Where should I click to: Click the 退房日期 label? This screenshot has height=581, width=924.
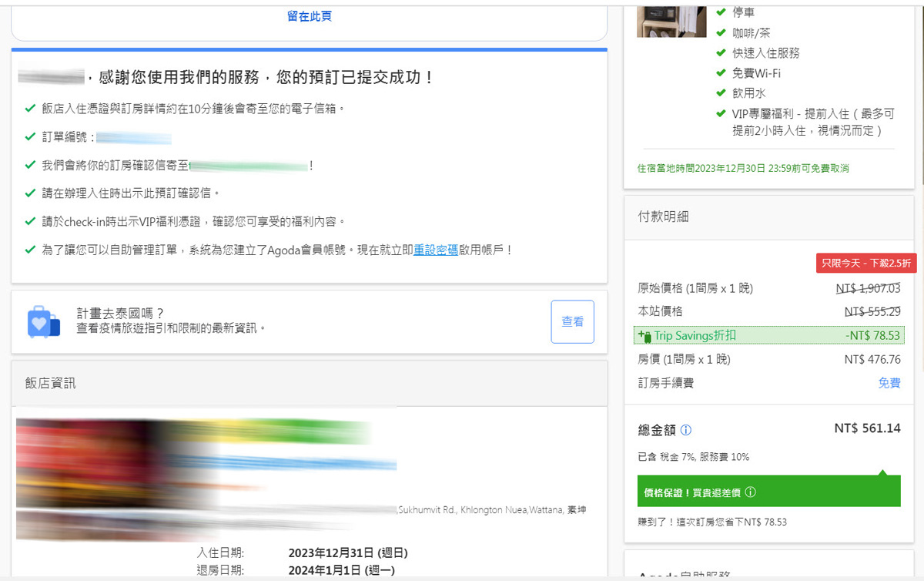point(220,570)
